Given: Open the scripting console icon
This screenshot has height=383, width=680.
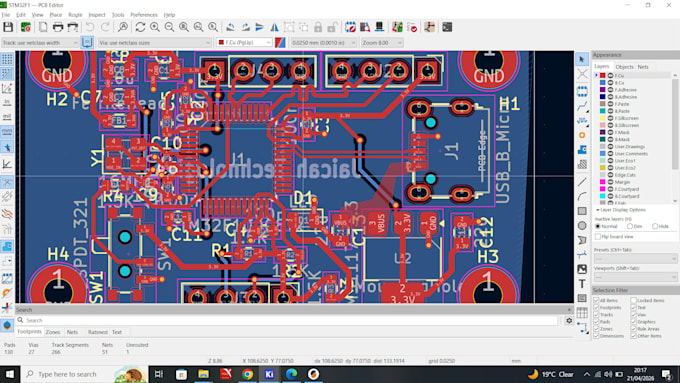Looking at the screenshot, I should 447,27.
